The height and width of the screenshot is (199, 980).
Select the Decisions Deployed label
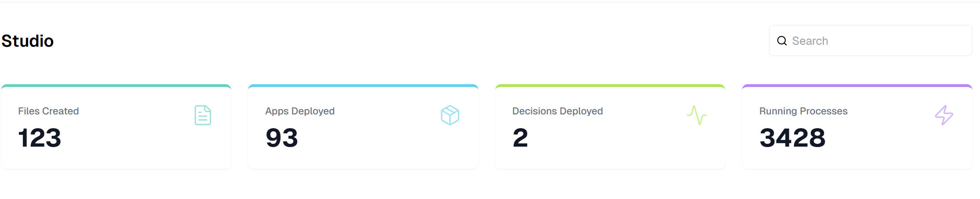557,111
